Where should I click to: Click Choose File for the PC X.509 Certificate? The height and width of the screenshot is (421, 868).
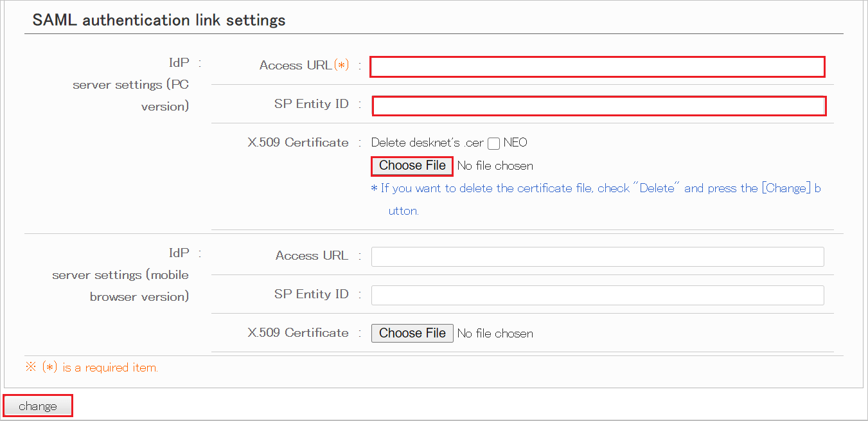point(412,166)
